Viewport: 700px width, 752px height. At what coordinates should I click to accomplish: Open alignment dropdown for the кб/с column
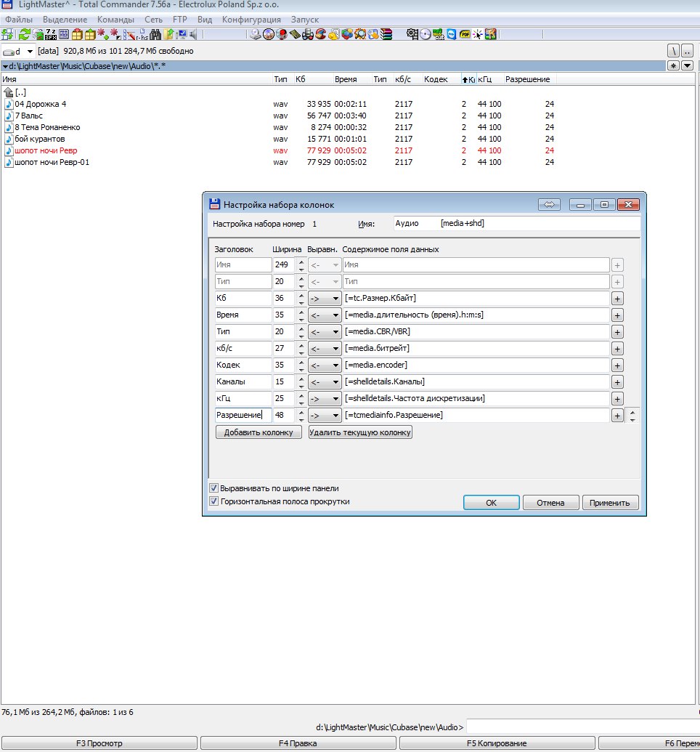(x=325, y=349)
